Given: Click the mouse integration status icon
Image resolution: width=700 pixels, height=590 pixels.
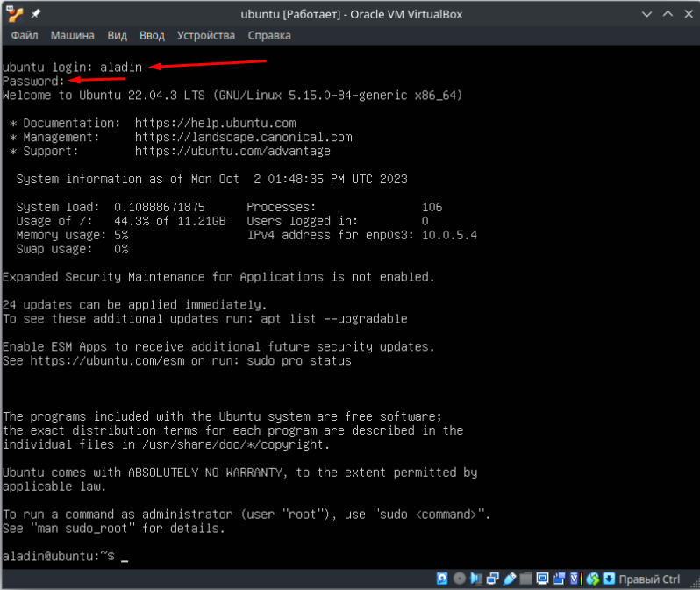Looking at the screenshot, I should pyautogui.click(x=593, y=579).
